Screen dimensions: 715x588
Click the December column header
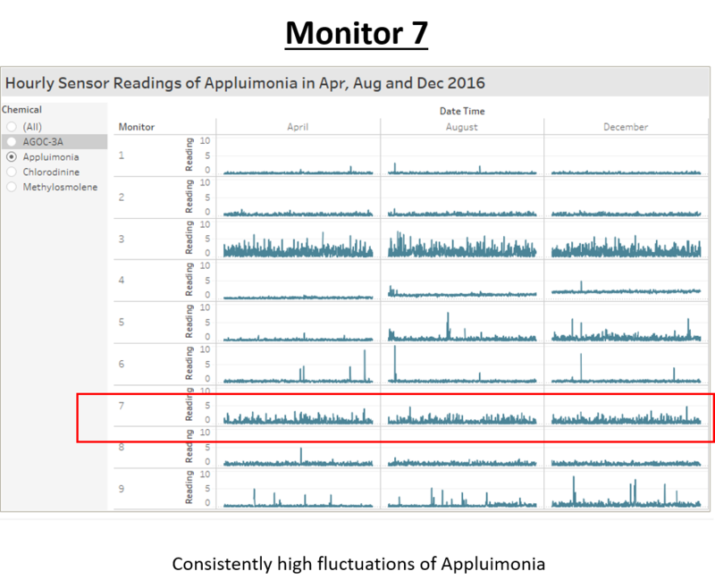coord(626,127)
